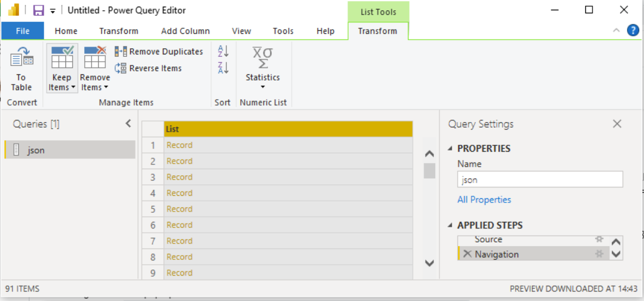Delete the Navigation step with X
This screenshot has width=644, height=301.
click(x=467, y=254)
